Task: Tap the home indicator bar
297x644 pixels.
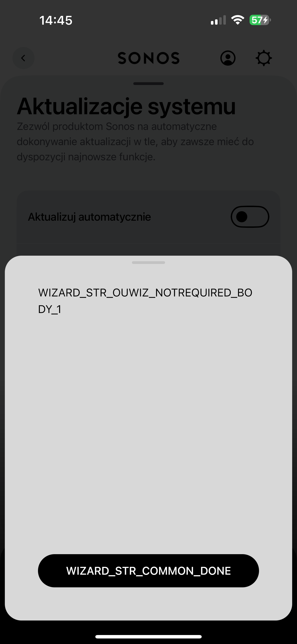Action: pyautogui.click(x=148, y=636)
